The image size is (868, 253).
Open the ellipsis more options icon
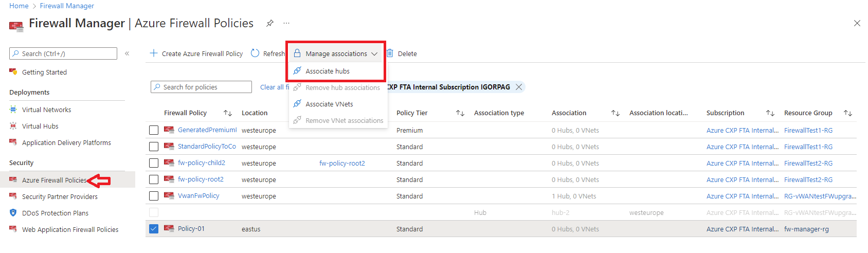[286, 23]
